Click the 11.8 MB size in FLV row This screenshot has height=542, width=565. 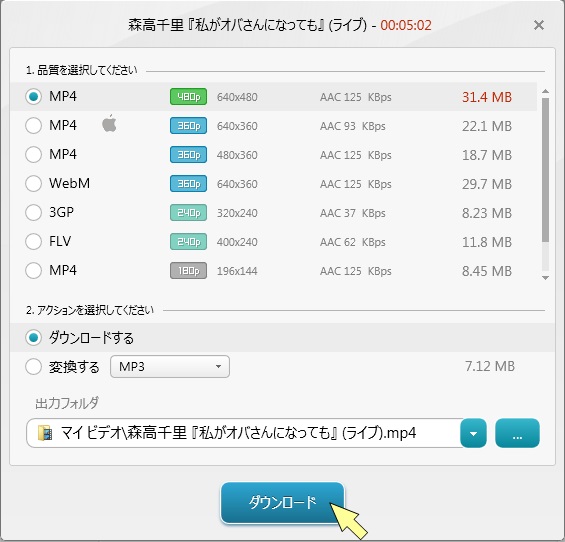pos(487,242)
